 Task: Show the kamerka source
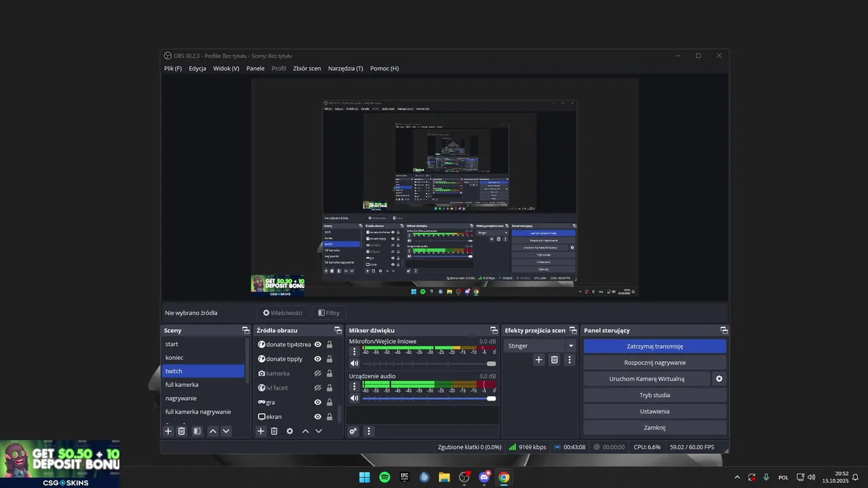[317, 373]
